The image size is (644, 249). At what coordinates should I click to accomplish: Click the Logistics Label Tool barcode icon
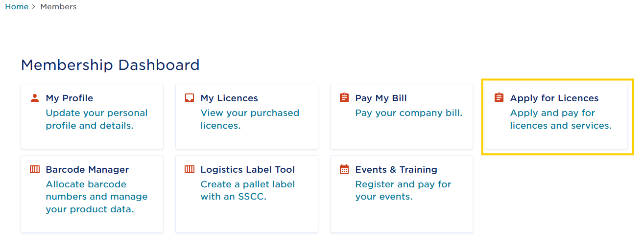coord(190,169)
